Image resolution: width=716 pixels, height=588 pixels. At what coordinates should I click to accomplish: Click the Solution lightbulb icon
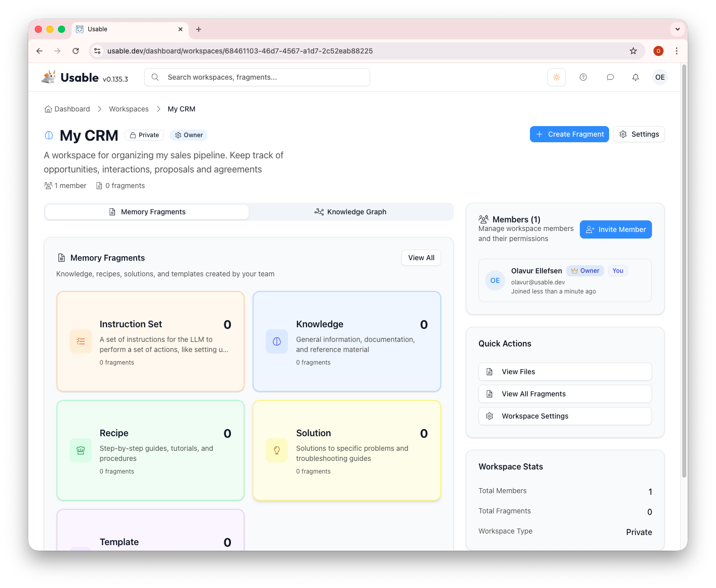click(x=277, y=450)
